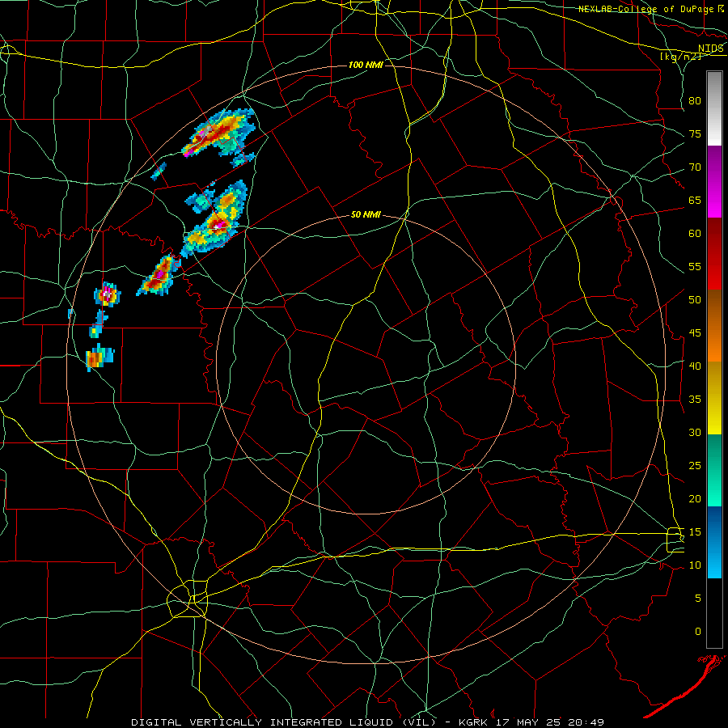Click the 0 value on the color scale
This screenshot has width=728, height=728.
point(698,632)
